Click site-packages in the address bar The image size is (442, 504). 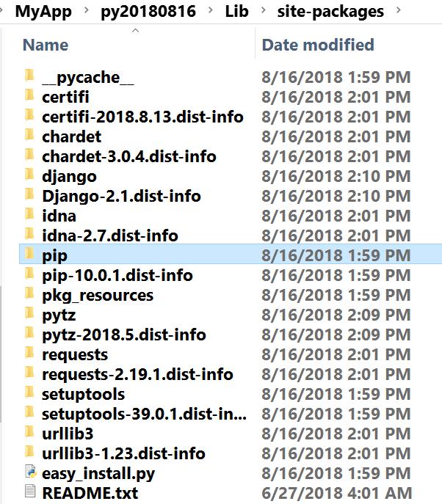(330, 12)
